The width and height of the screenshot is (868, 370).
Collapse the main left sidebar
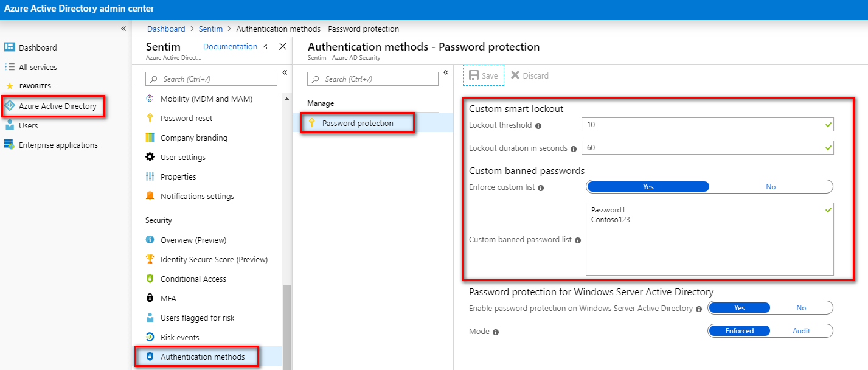[x=123, y=29]
